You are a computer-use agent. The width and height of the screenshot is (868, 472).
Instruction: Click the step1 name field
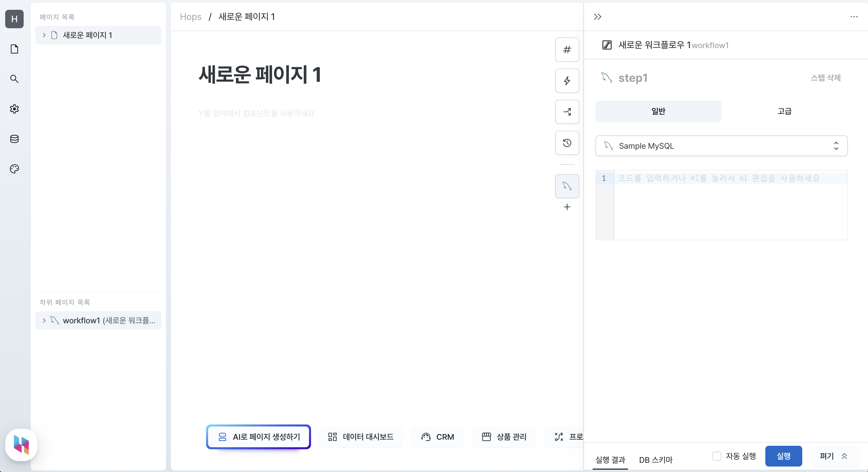pos(633,78)
